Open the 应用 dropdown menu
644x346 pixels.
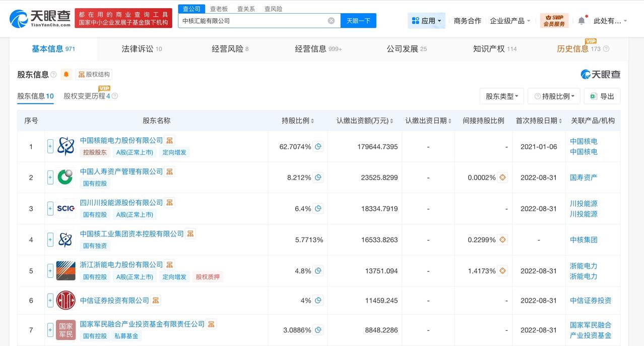point(426,21)
